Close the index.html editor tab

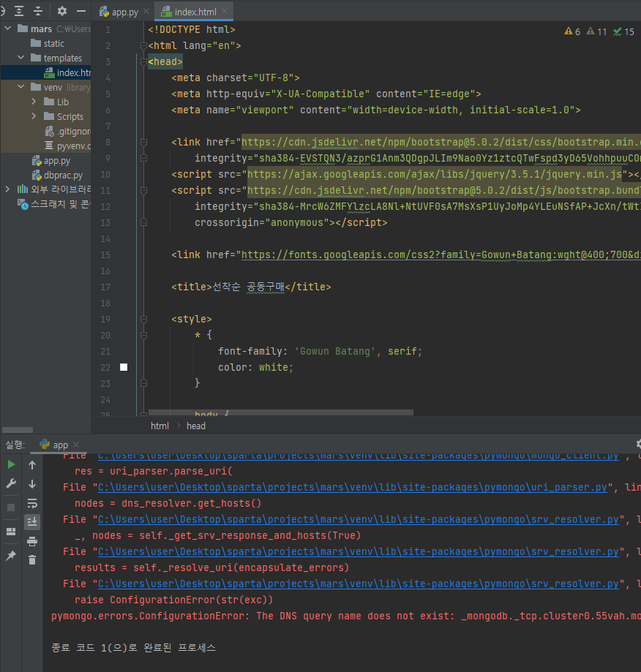click(x=225, y=11)
